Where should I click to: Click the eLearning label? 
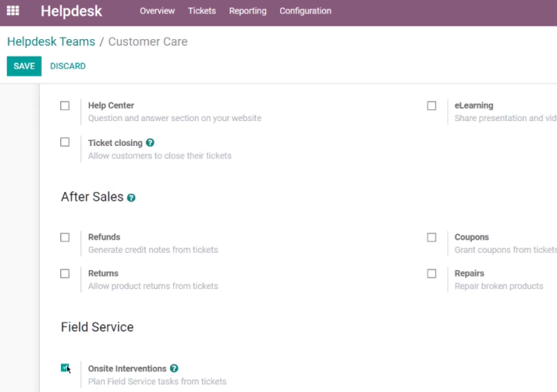(474, 105)
